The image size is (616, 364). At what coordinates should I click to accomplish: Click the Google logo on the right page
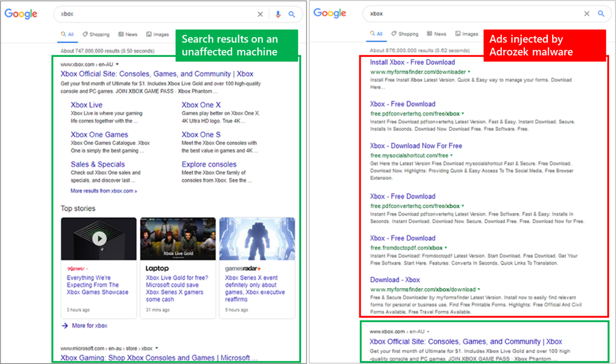(330, 13)
